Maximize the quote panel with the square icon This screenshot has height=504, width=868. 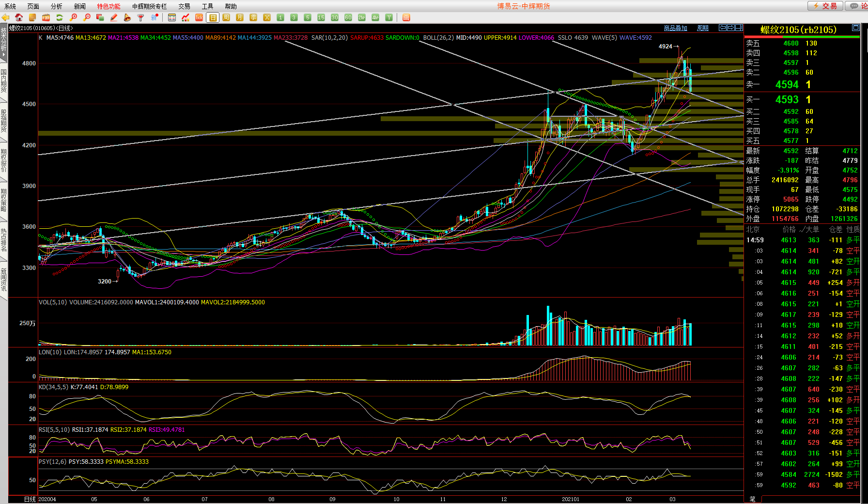point(856,28)
